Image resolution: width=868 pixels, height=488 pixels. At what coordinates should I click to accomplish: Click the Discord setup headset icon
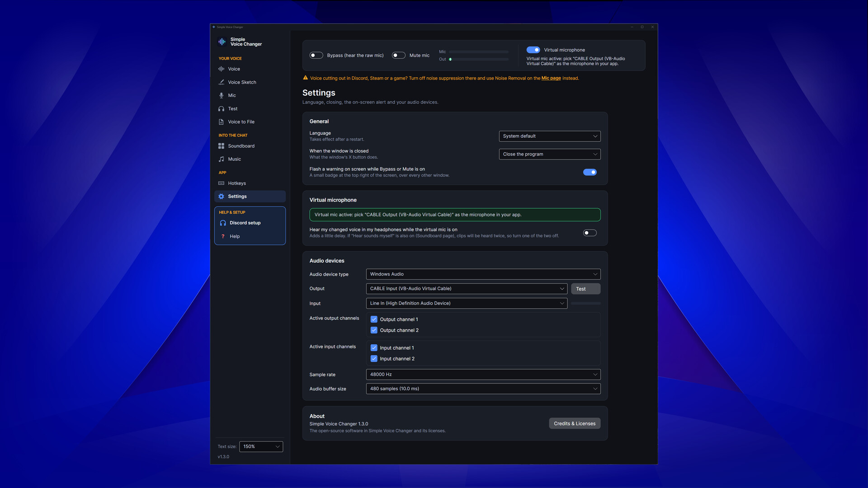point(223,223)
